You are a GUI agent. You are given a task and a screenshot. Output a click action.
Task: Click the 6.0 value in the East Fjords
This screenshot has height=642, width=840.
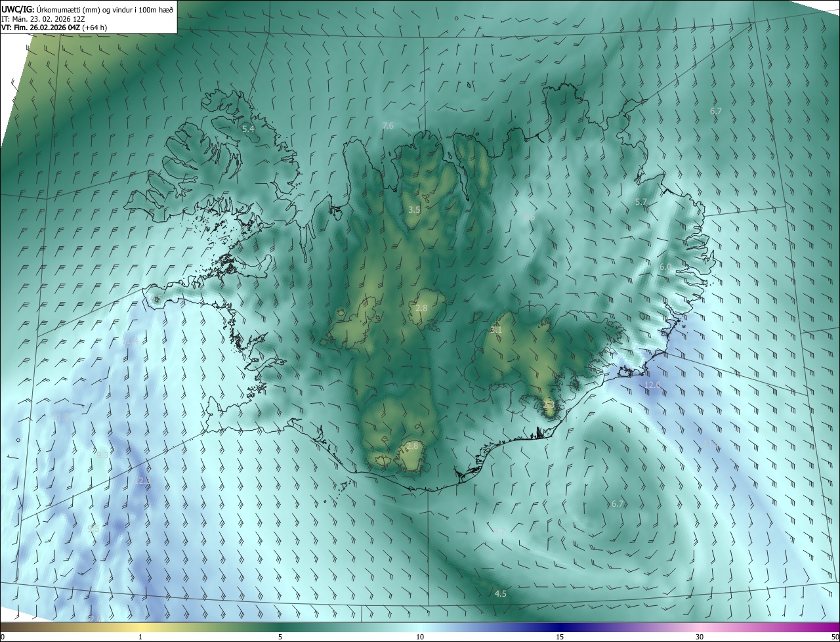(x=665, y=268)
